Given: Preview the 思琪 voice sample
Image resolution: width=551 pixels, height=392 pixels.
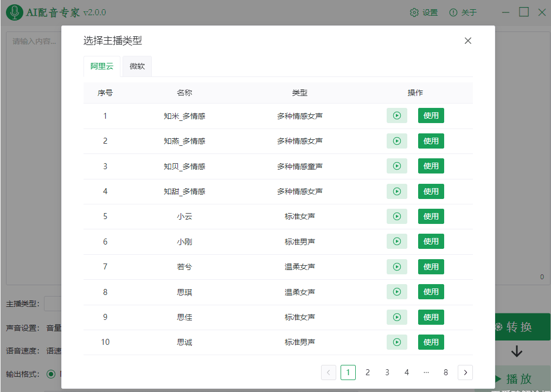Looking at the screenshot, I should pos(396,291).
